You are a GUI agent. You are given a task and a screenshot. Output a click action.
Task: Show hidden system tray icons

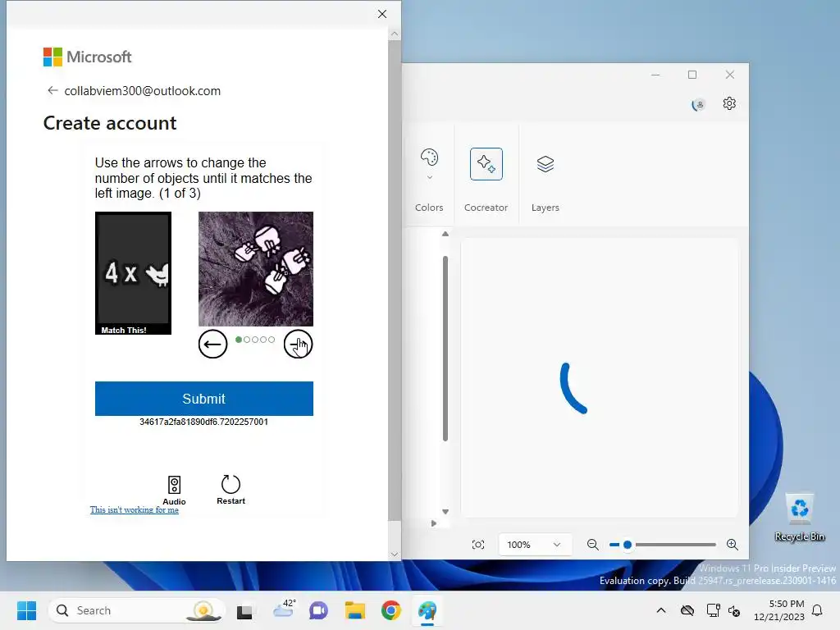pyautogui.click(x=661, y=610)
